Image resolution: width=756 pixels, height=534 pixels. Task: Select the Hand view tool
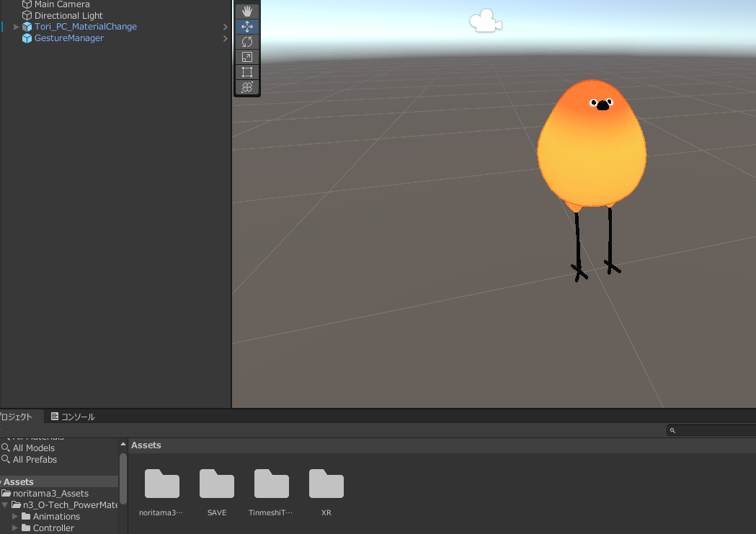247,11
